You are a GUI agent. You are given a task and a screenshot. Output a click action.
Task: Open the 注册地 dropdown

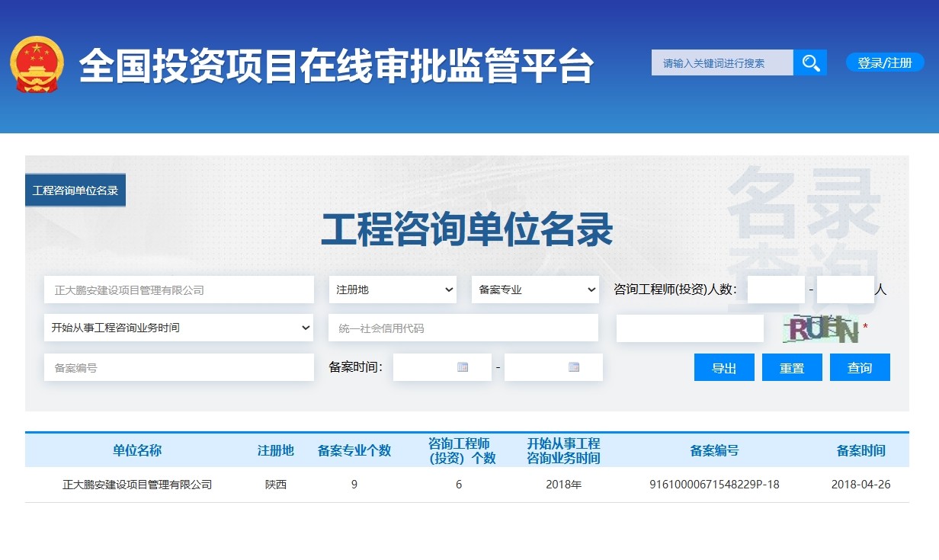[393, 290]
